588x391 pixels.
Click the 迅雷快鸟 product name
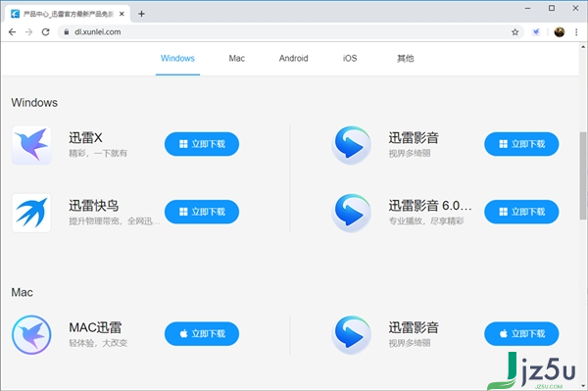point(94,206)
